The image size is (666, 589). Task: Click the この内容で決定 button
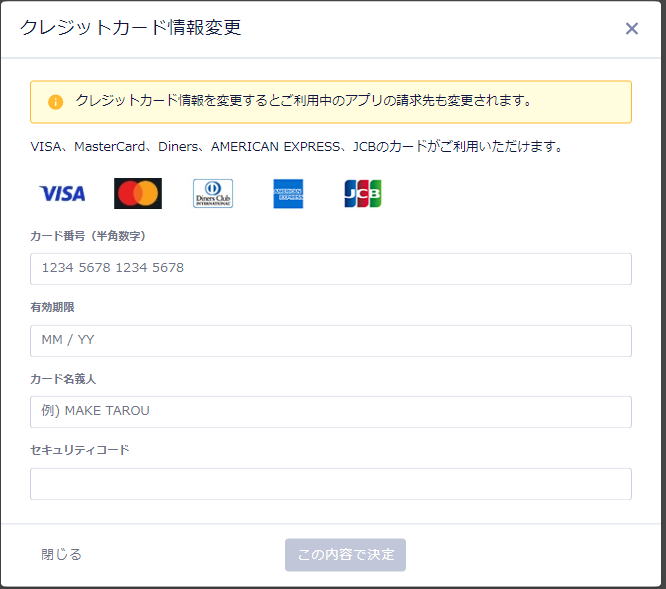(345, 555)
